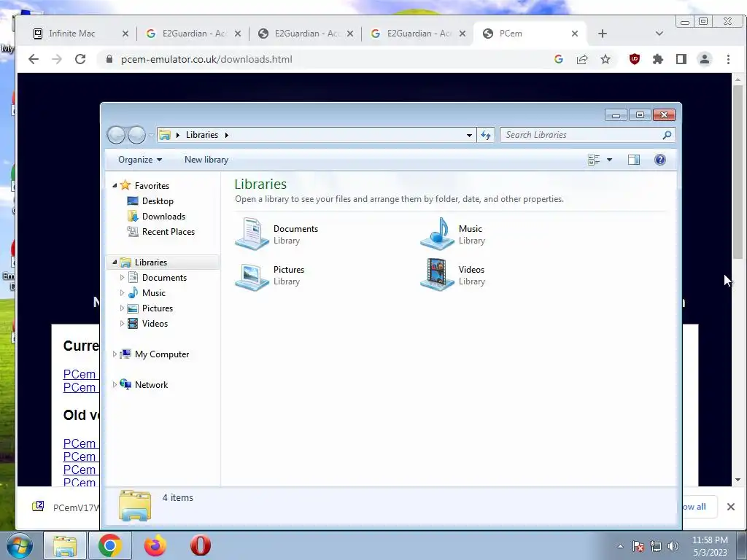Select Pictures in the navigation tree
The width and height of the screenshot is (747, 560).
click(150, 308)
